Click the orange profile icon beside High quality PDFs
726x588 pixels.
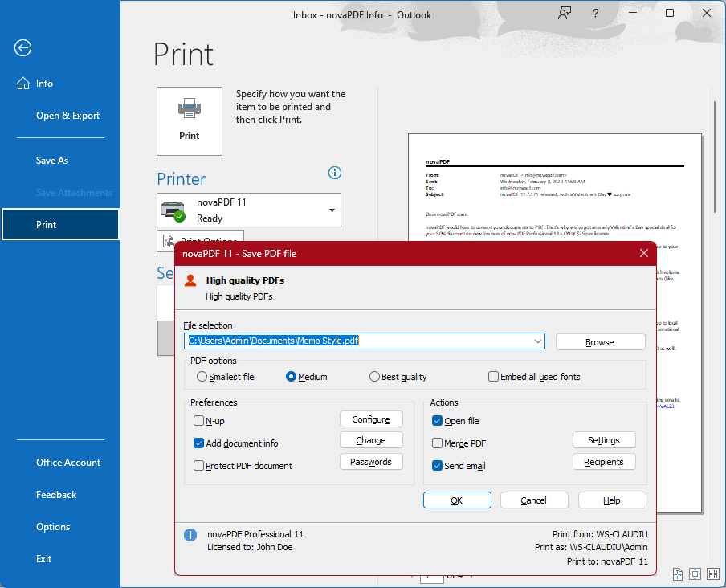[x=190, y=280]
